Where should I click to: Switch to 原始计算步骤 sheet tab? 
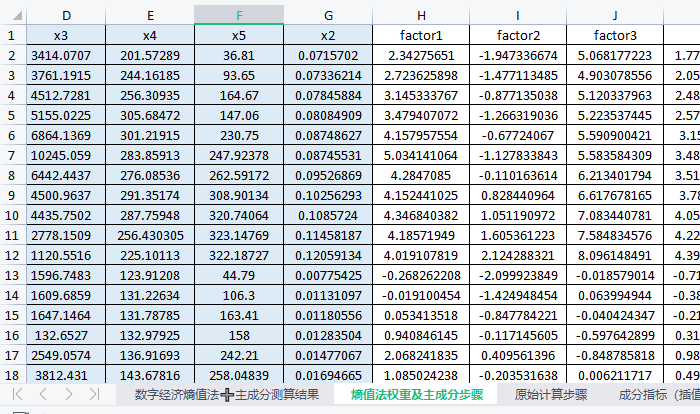pos(550,394)
